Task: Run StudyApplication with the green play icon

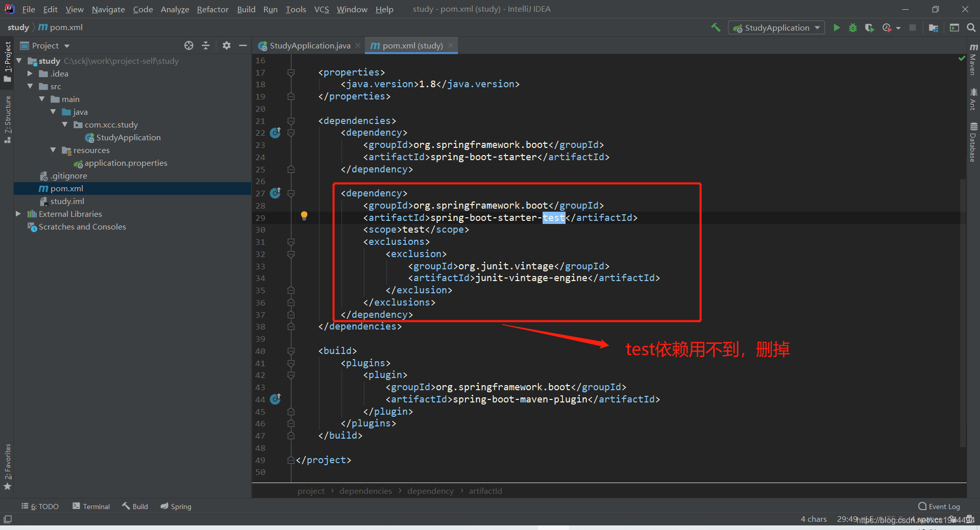Action: [x=837, y=28]
